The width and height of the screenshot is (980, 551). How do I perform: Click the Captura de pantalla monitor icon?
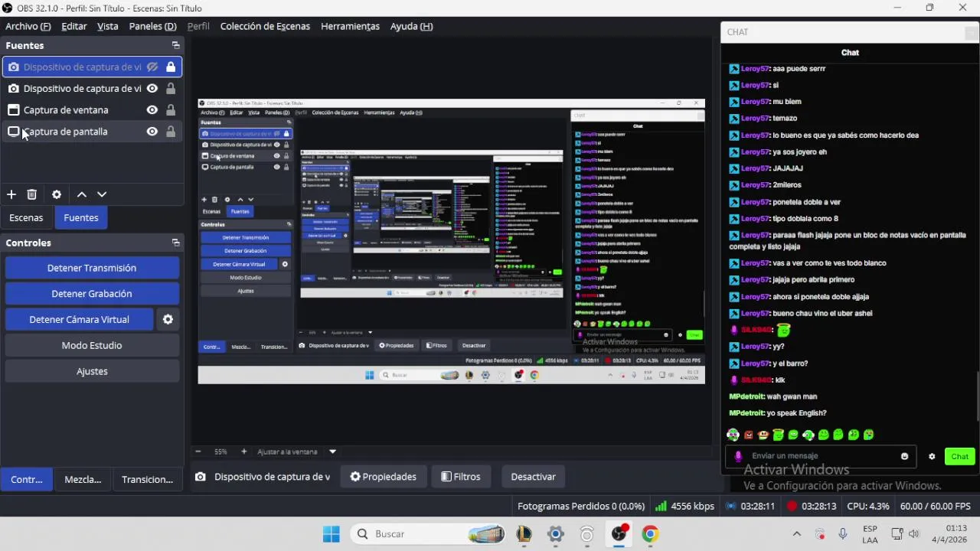click(x=13, y=132)
